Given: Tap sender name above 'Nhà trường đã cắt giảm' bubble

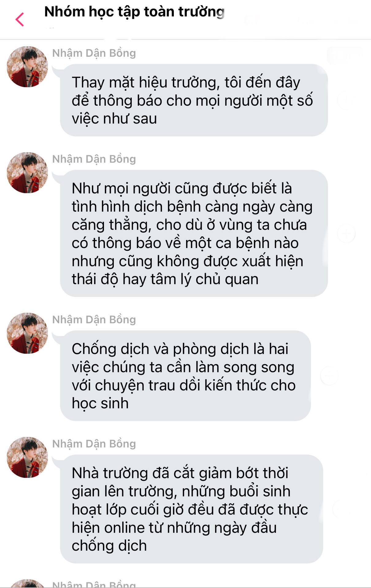Looking at the screenshot, I should [94, 444].
